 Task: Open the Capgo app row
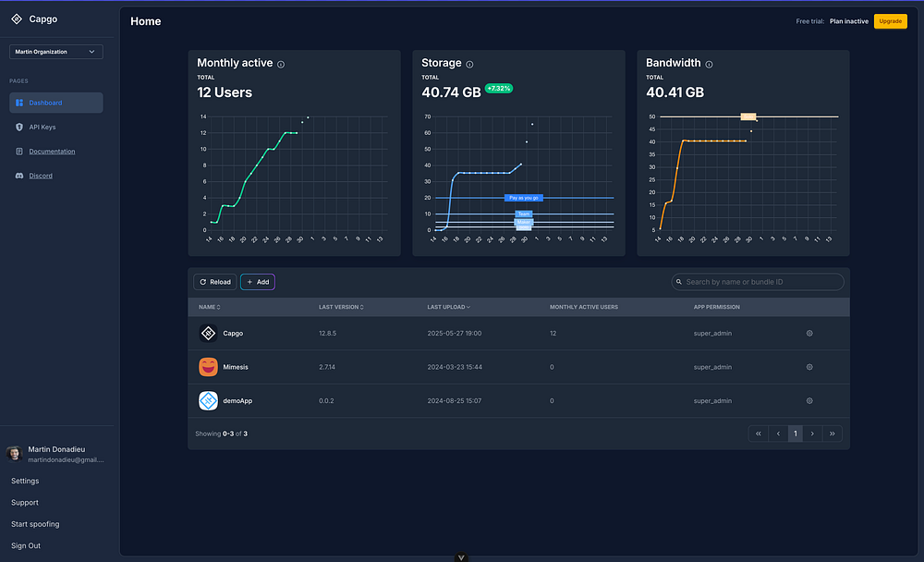tap(518, 333)
